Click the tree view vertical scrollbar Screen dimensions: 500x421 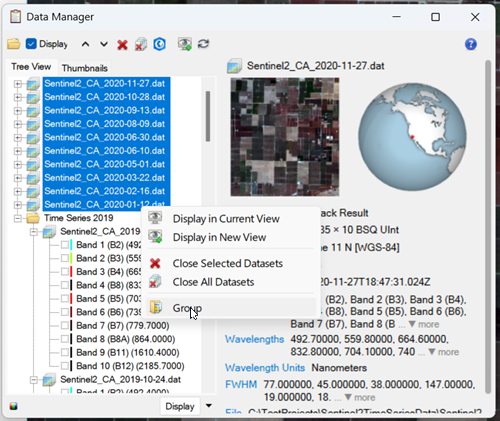(x=208, y=116)
